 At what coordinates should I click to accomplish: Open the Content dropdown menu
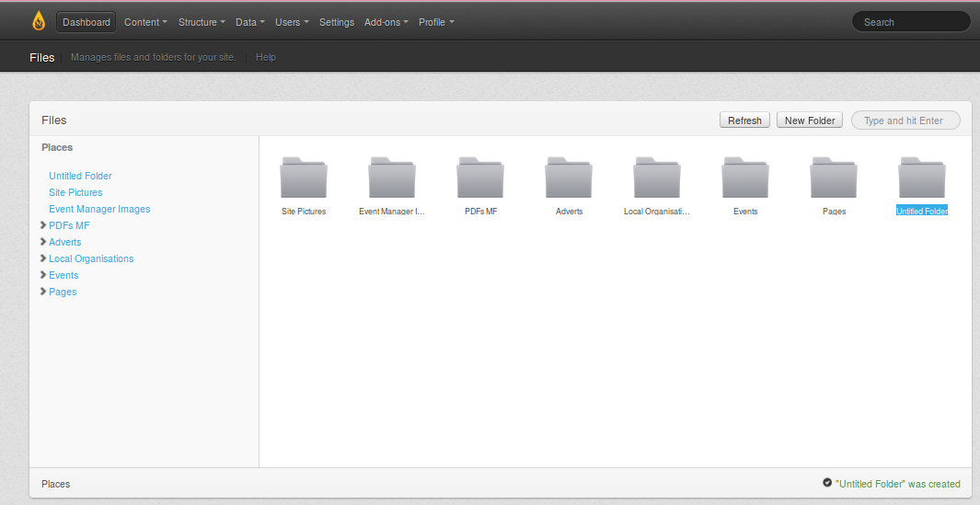(145, 22)
